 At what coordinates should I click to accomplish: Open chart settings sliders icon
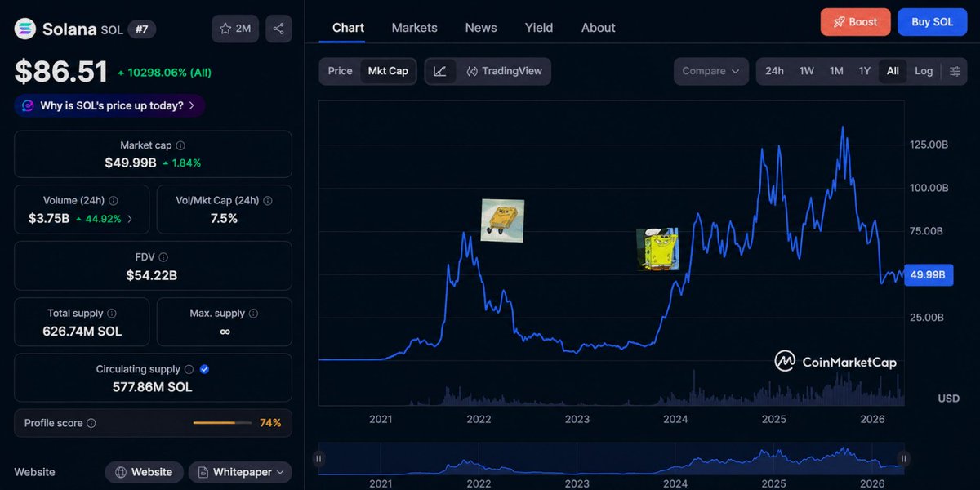955,71
